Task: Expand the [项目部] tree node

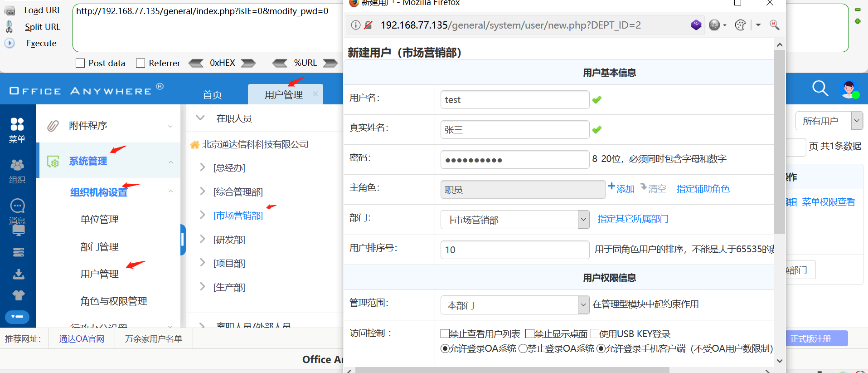Action: pyautogui.click(x=202, y=263)
